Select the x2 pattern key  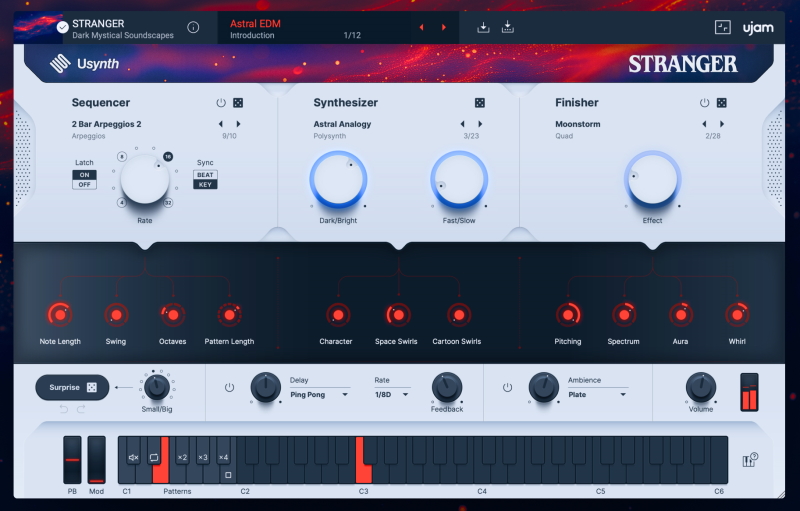point(182,457)
